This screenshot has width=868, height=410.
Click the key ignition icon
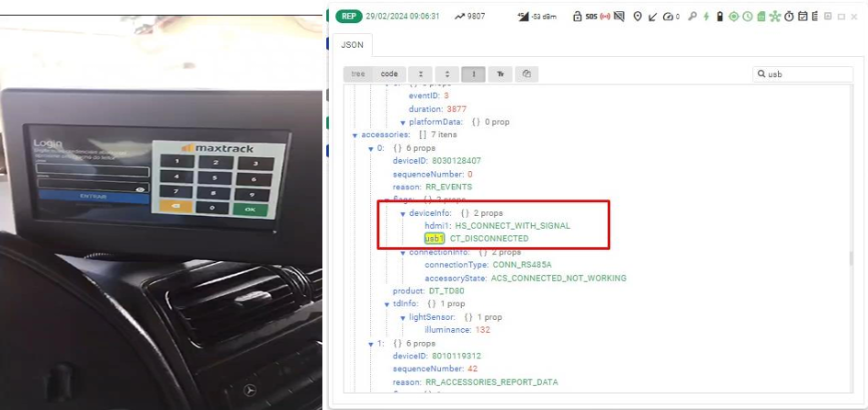pyautogui.click(x=693, y=17)
